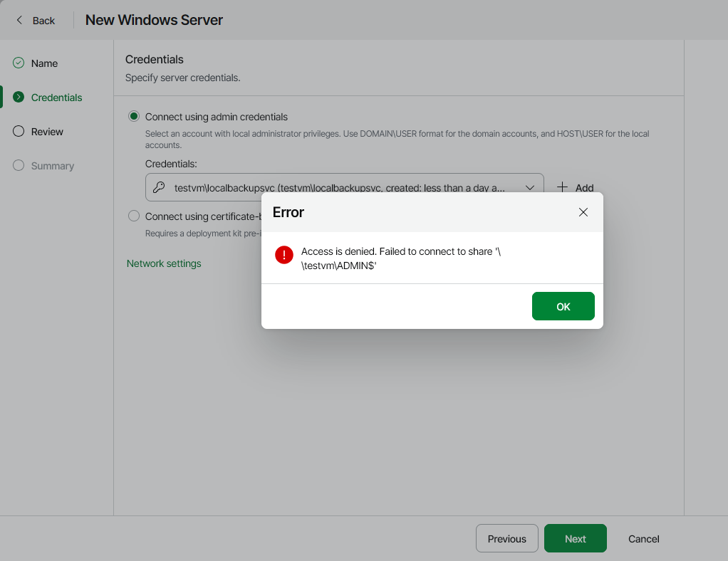Image resolution: width=728 pixels, height=561 pixels.
Task: Cancel the New Windows Server wizard
Action: point(643,539)
